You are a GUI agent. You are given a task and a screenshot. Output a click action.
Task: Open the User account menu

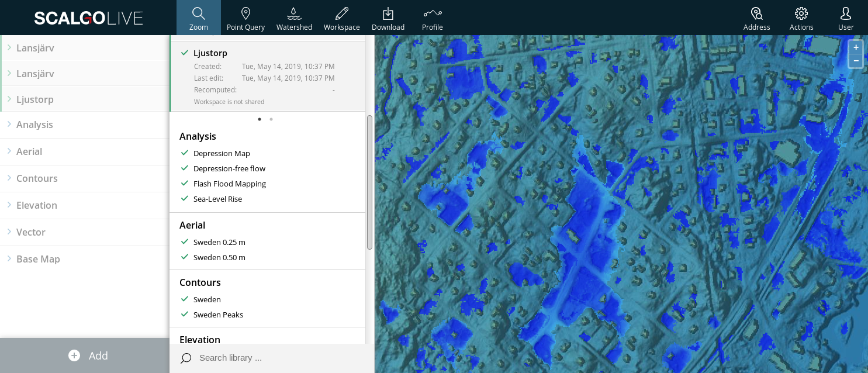tap(846, 18)
